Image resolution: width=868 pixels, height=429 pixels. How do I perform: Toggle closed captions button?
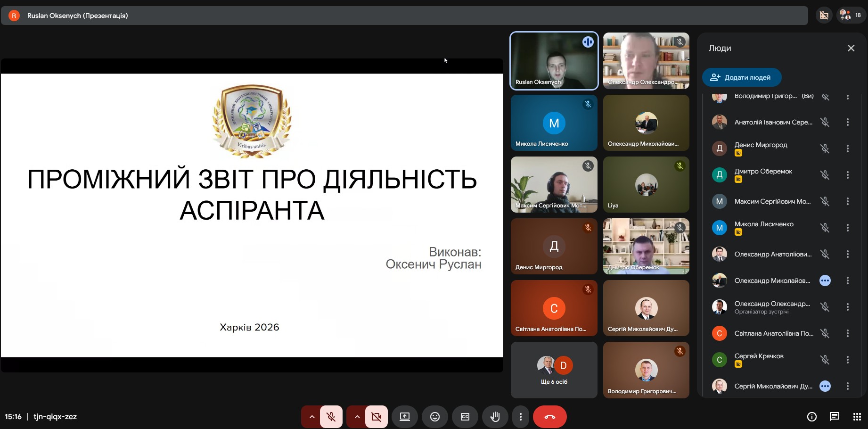[x=465, y=417]
